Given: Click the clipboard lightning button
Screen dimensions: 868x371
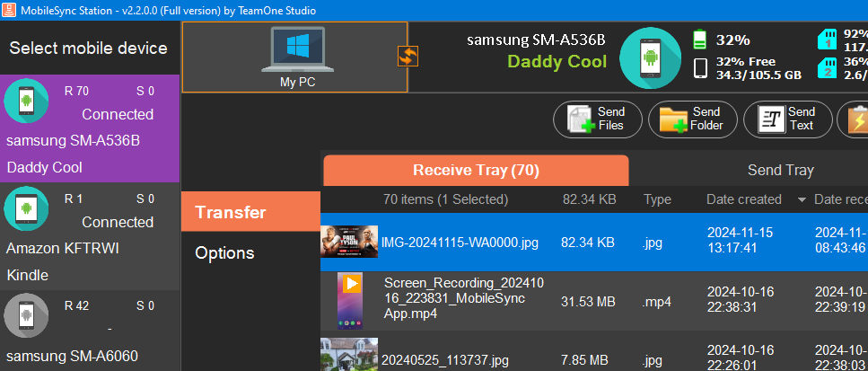Looking at the screenshot, I should point(853,119).
